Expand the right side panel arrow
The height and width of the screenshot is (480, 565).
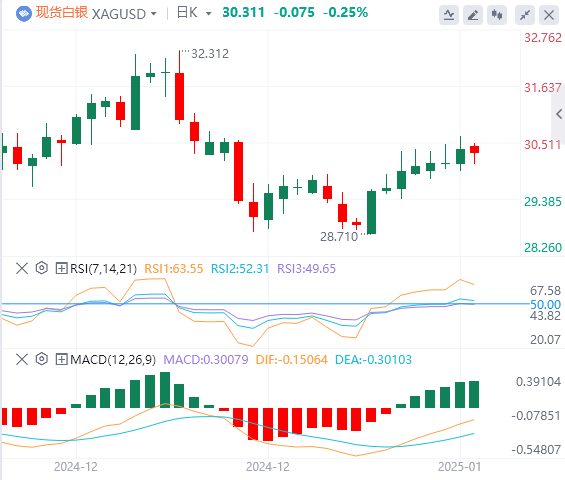(x=559, y=114)
